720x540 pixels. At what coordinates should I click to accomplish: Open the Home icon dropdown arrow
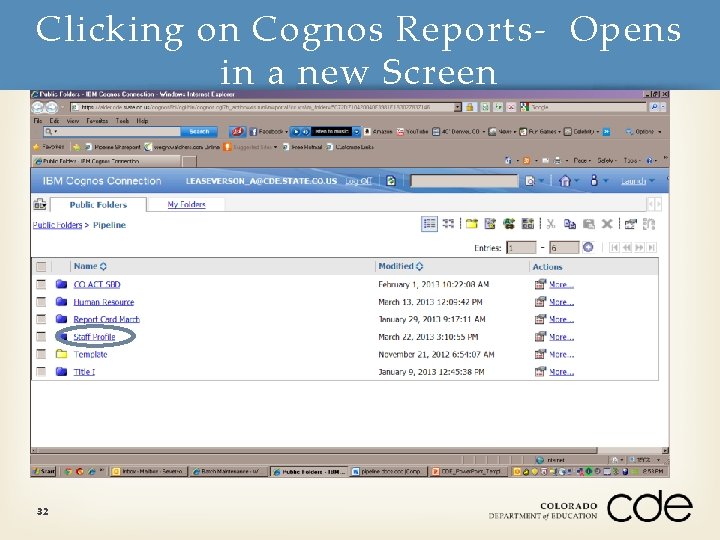576,181
